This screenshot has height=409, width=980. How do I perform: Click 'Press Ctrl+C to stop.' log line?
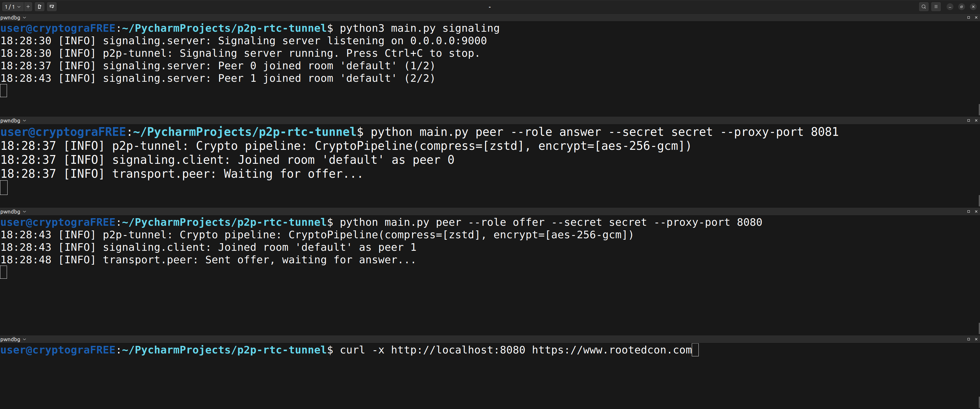pos(413,54)
